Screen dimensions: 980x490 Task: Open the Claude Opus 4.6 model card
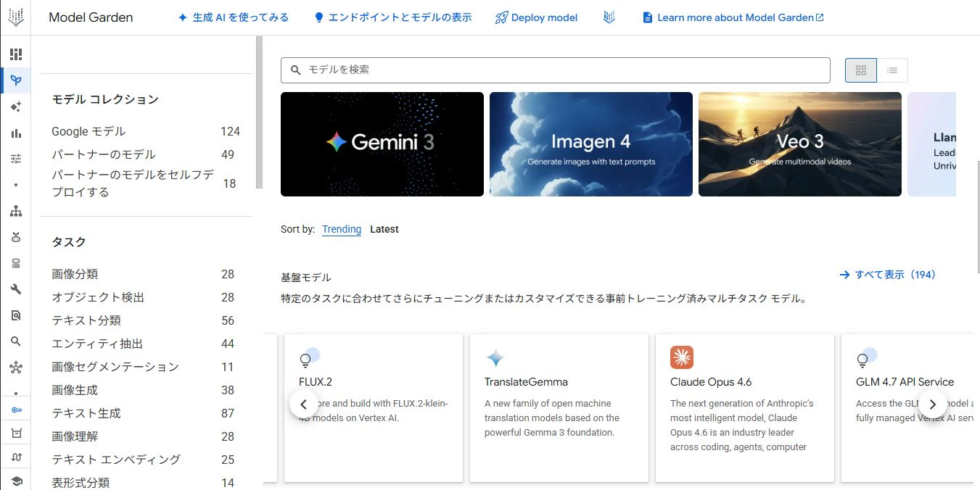745,408
